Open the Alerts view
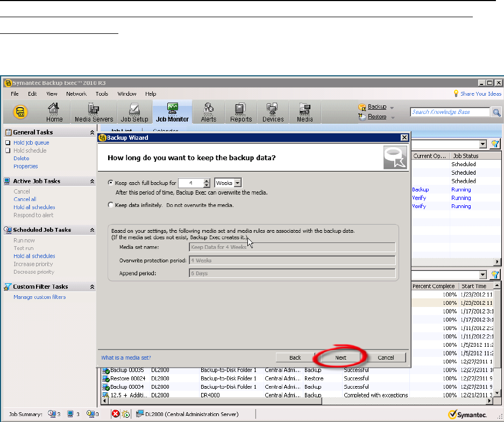The image size is (504, 422). [209, 112]
